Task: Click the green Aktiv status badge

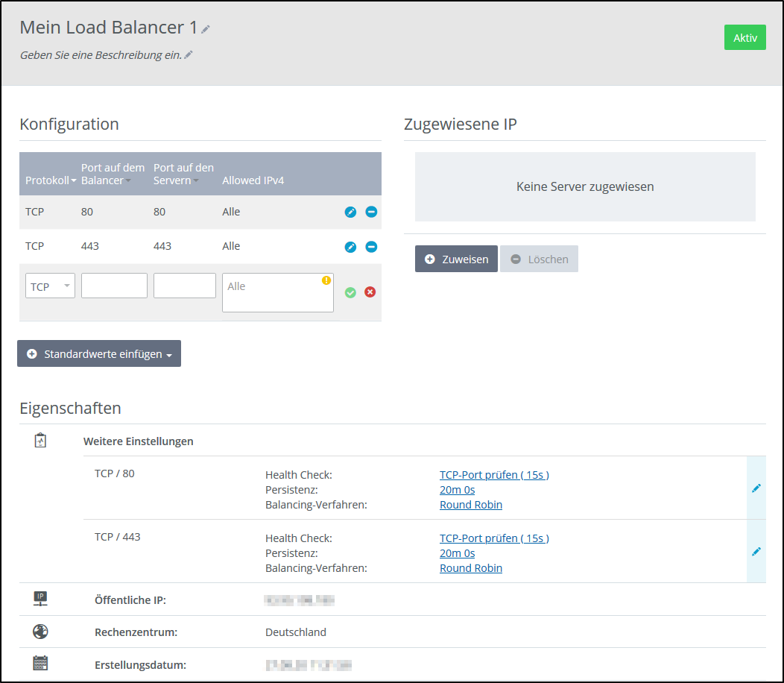Action: pyautogui.click(x=745, y=37)
